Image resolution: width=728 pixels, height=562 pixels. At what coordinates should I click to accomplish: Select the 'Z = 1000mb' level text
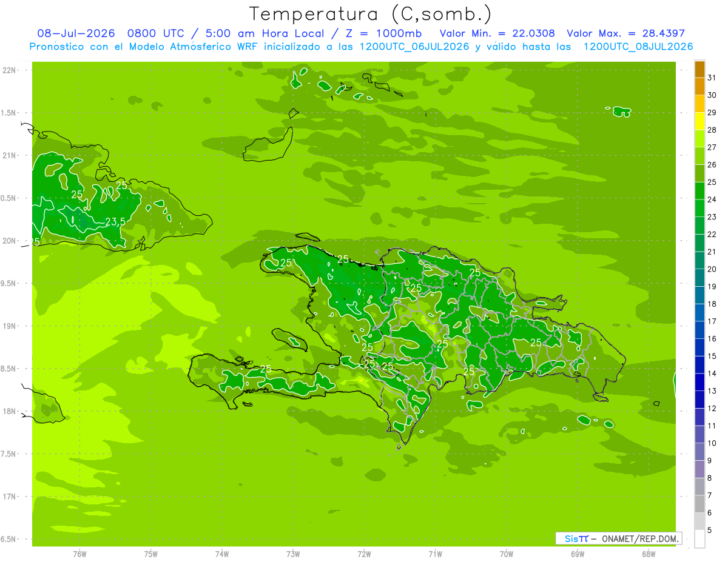(x=383, y=33)
